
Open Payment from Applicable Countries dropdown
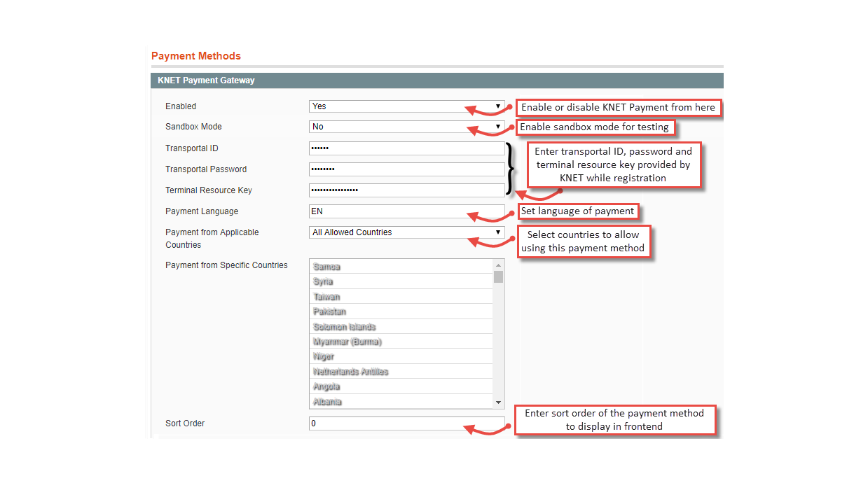coord(406,232)
